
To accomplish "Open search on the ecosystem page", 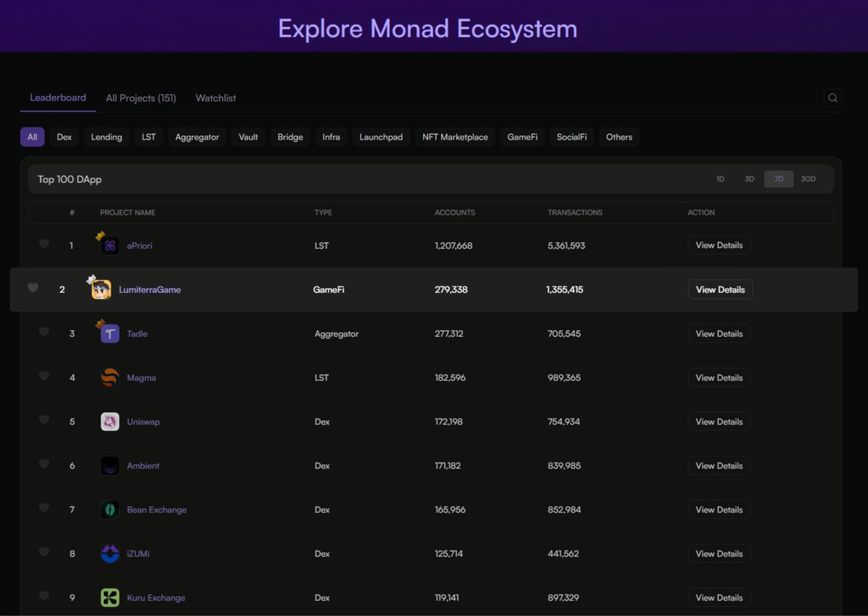I will coord(832,98).
